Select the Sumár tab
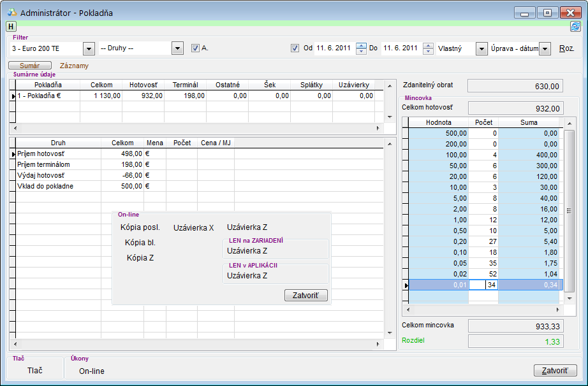588x386 pixels. (x=29, y=66)
